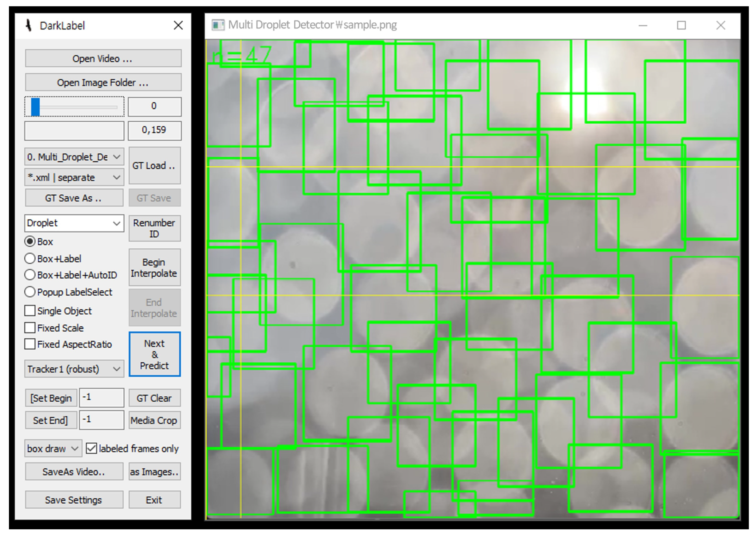Image resolution: width=756 pixels, height=536 pixels.
Task: Enable the Single Object checkbox
Action: 30,310
